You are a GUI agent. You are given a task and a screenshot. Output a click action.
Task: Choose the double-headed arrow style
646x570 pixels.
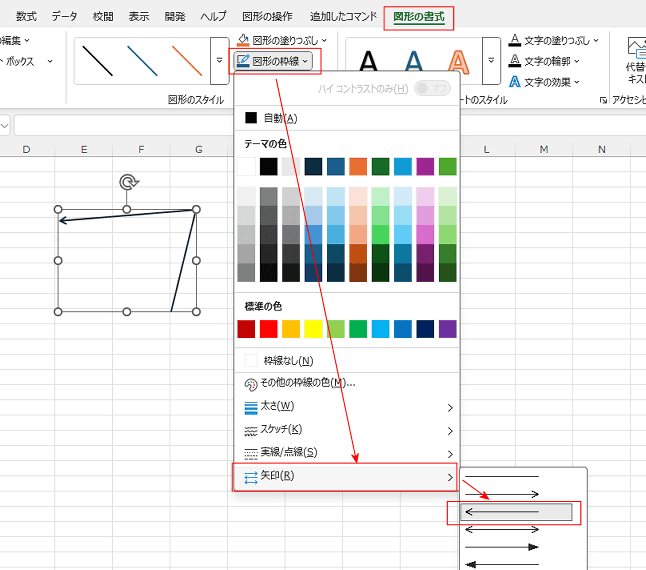pos(502,530)
